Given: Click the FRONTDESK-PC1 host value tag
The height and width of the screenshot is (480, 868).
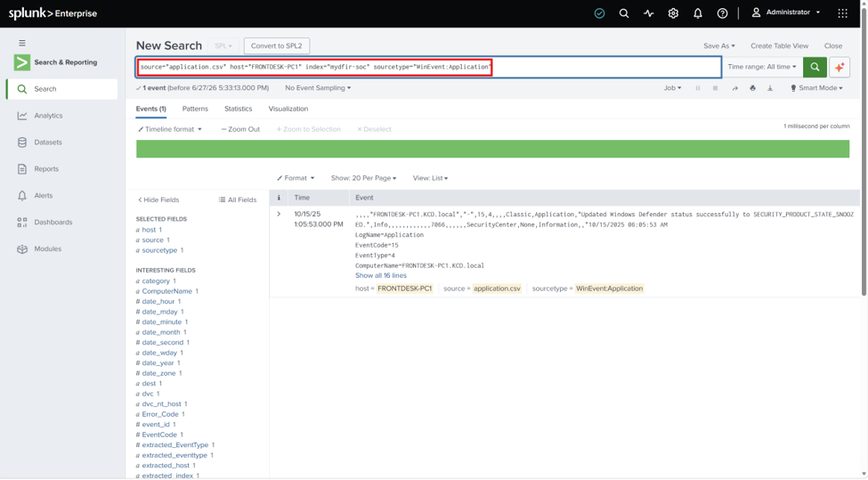Looking at the screenshot, I should coord(405,289).
